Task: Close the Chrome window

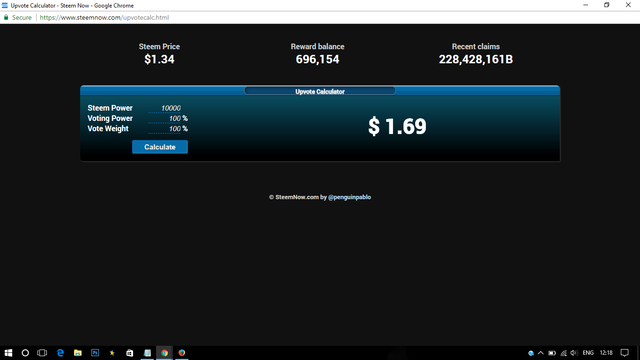Action: point(628,5)
